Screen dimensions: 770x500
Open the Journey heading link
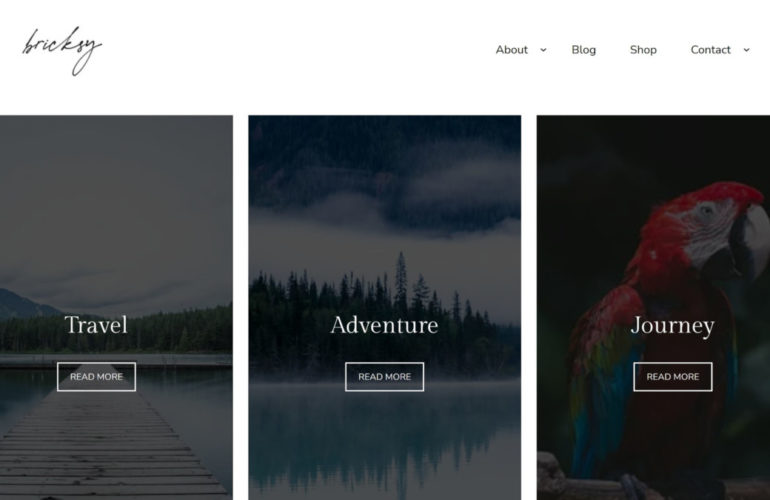pos(673,326)
